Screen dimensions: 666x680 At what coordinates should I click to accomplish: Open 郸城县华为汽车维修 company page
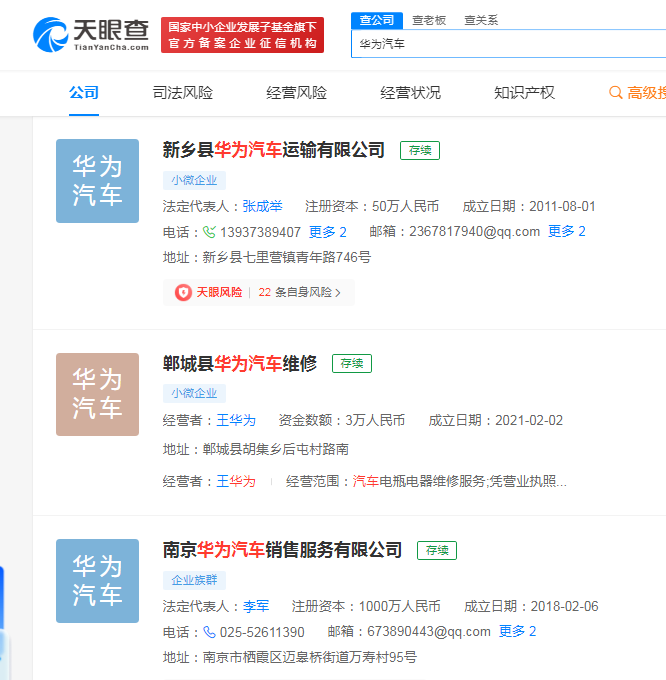click(x=240, y=363)
